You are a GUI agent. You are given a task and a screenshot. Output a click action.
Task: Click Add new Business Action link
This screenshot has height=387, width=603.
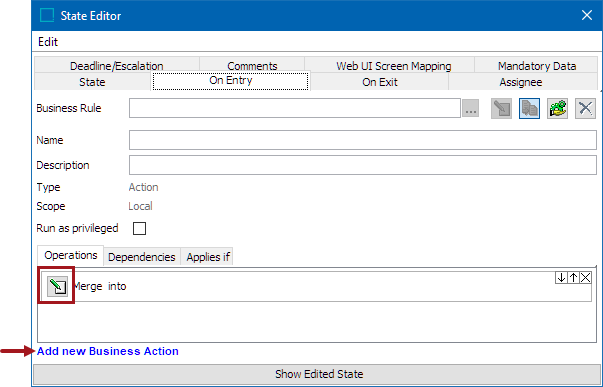tap(108, 351)
